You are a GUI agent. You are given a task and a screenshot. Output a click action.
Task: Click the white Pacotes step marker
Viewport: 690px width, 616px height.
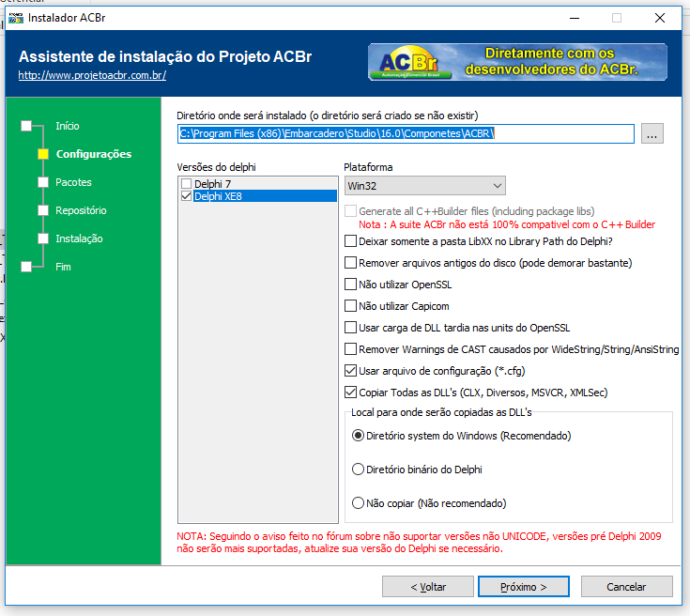coord(43,182)
